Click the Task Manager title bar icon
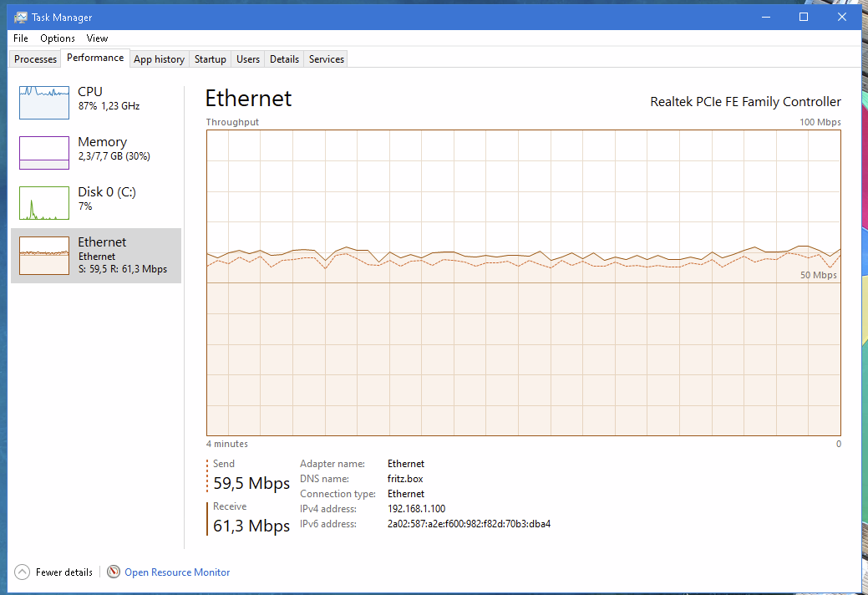The width and height of the screenshot is (868, 595). click(x=20, y=17)
